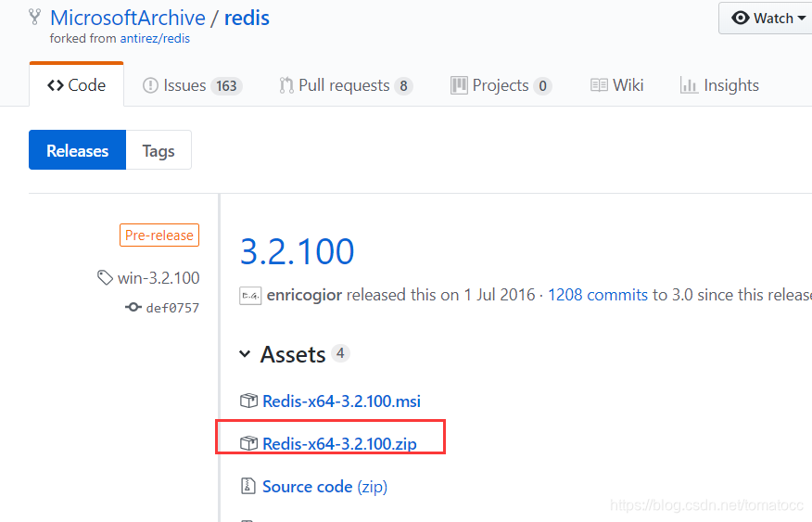Click package icon beside Redis-x64-3.2.100.msi
Screen dimensions: 812x522
(248, 401)
